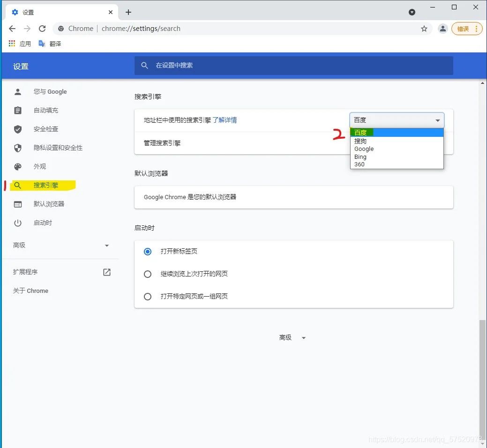
Task: Open 您与 Google section
Action: point(50,91)
